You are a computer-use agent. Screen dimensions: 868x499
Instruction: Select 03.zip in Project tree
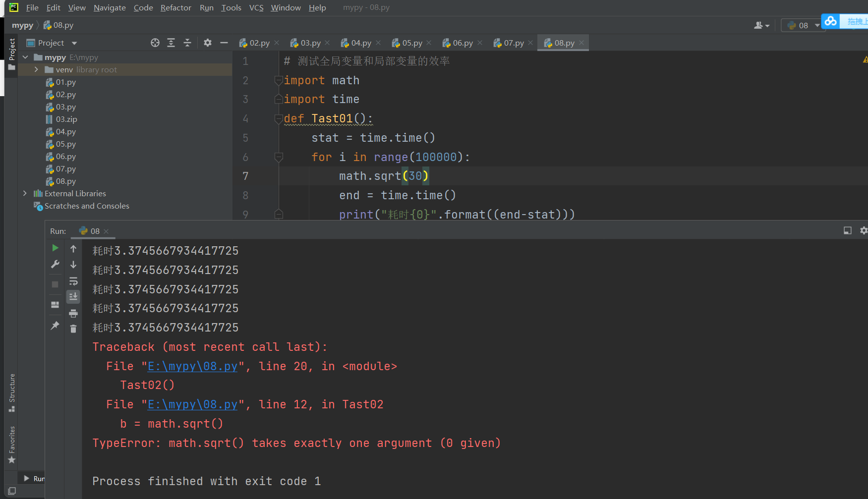(x=66, y=119)
